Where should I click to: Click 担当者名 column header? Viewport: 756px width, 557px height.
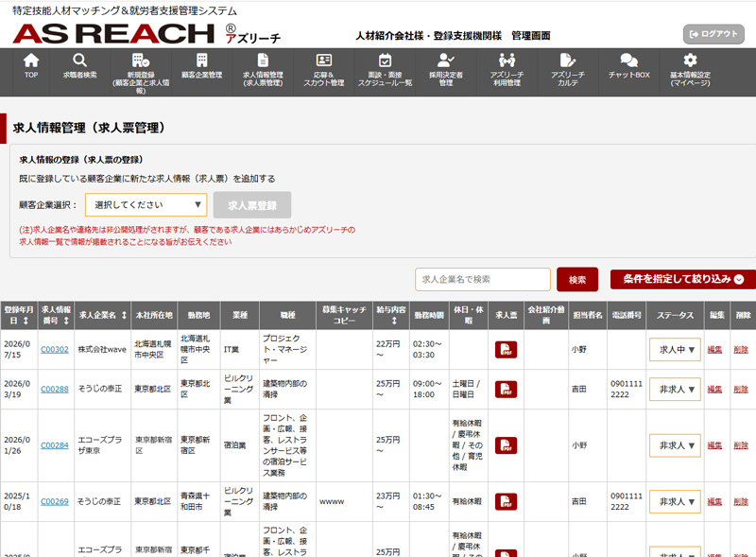[x=588, y=315]
